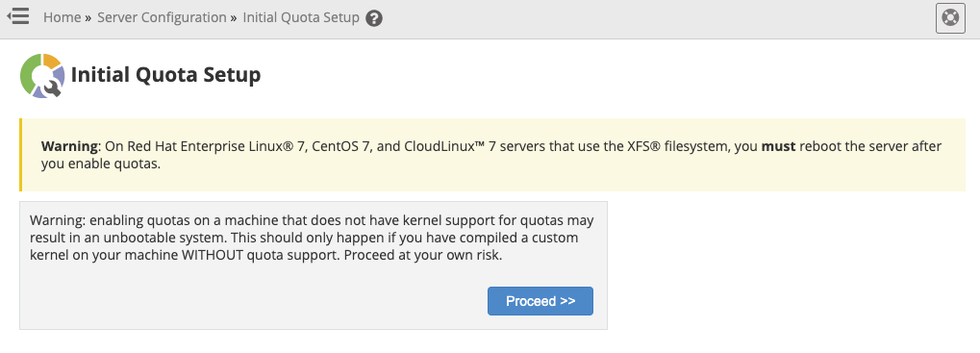Click the gray kernel support warning text
Image resolution: width=980 pixels, height=353 pixels.
(312, 238)
